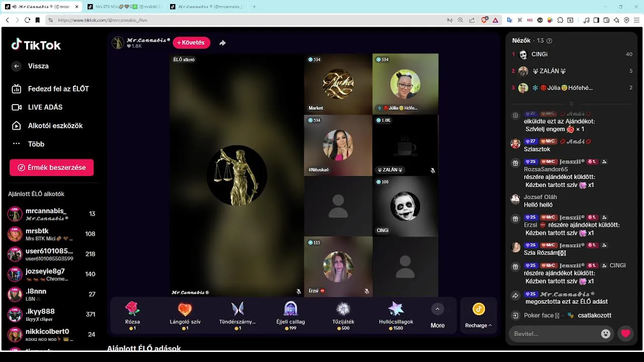Expand the viewers ranking list chevron
Screen dimensions: 644x362
571,104
